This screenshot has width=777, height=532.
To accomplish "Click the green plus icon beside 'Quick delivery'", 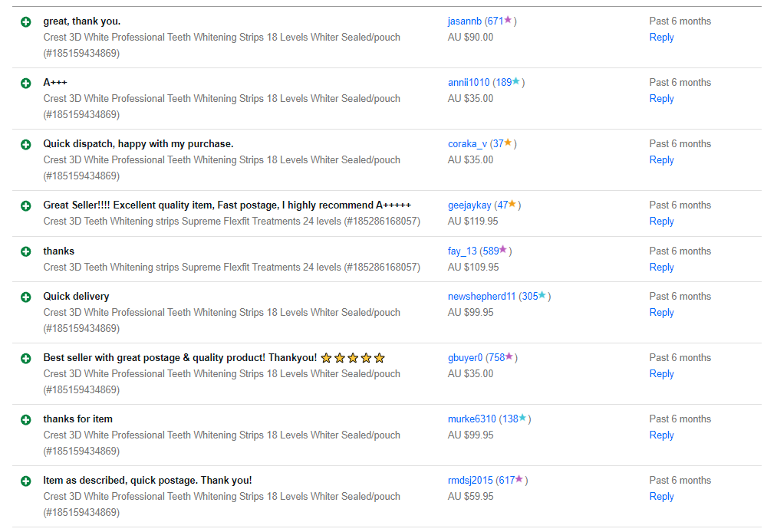I will coord(26,297).
